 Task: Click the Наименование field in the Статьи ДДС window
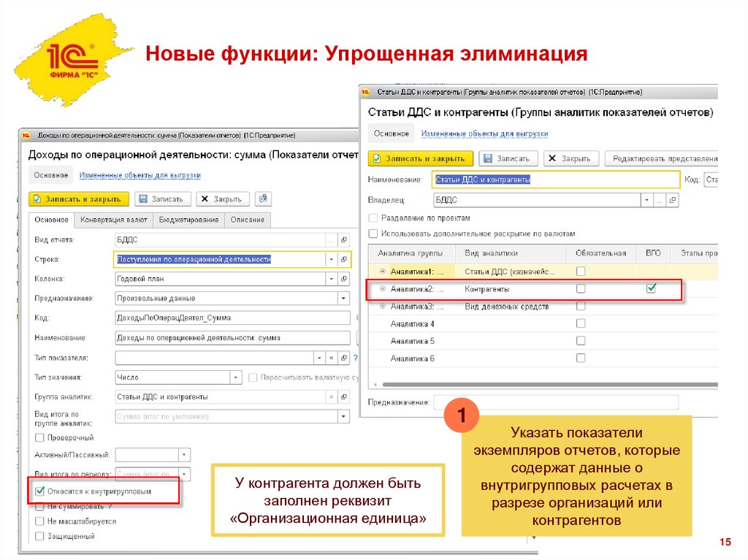[x=556, y=180]
